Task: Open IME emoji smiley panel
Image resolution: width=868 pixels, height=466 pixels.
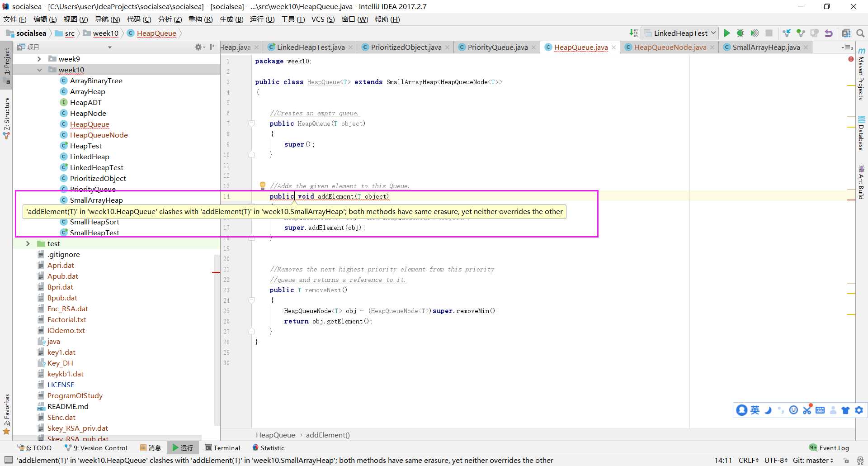Action: [x=793, y=410]
